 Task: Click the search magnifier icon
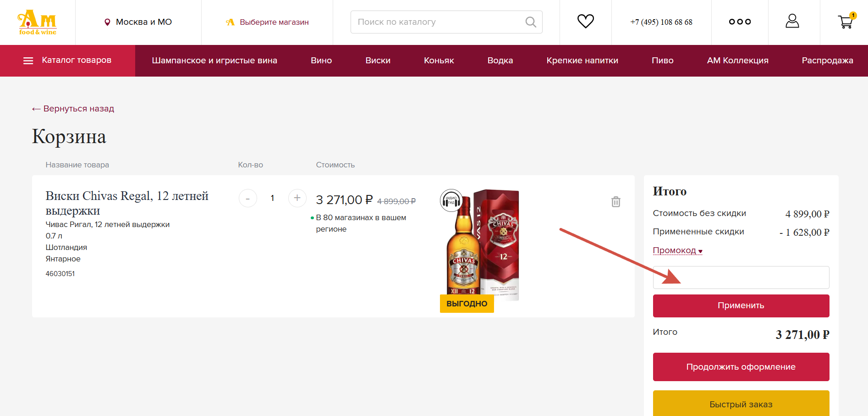coord(531,22)
